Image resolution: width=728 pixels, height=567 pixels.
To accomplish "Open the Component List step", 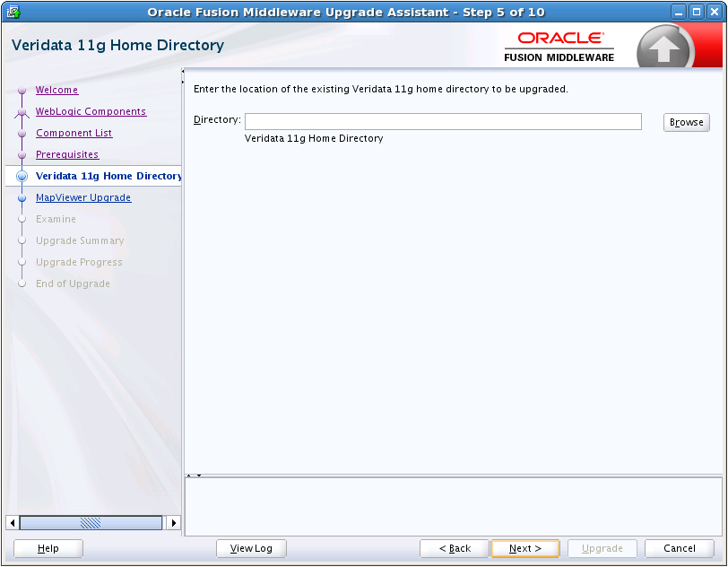I will 74,133.
